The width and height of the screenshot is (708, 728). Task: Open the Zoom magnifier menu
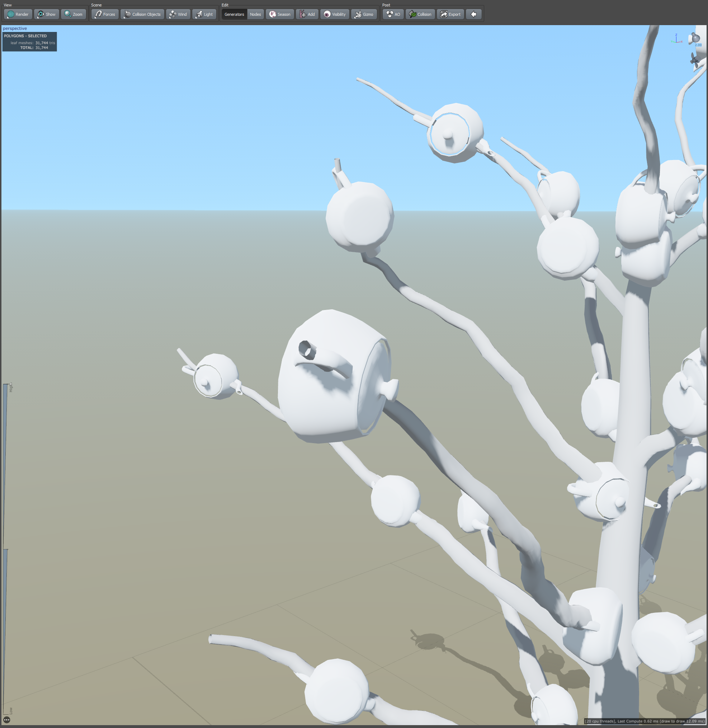point(73,14)
